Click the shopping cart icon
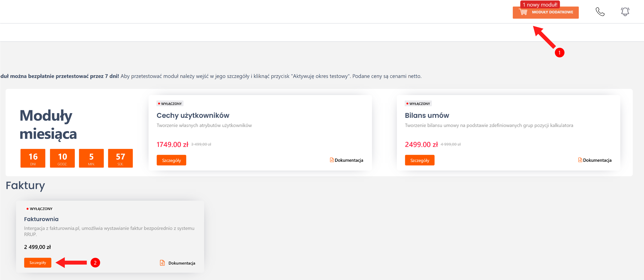Image resolution: width=644 pixels, height=280 pixels. (523, 12)
